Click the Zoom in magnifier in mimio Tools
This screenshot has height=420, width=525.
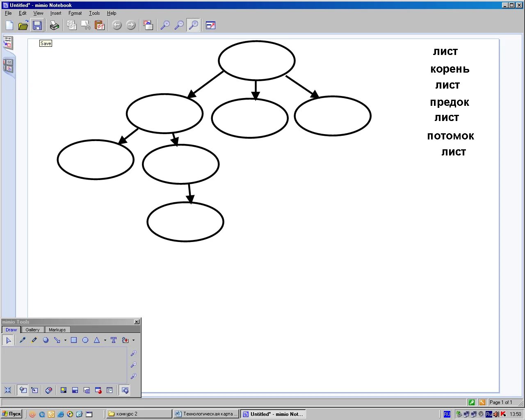(134, 353)
